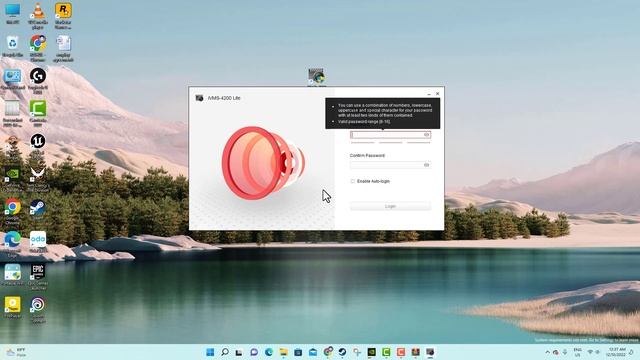
Task: Minimize the iVMS-4200 Lite login window
Action: tap(429, 94)
